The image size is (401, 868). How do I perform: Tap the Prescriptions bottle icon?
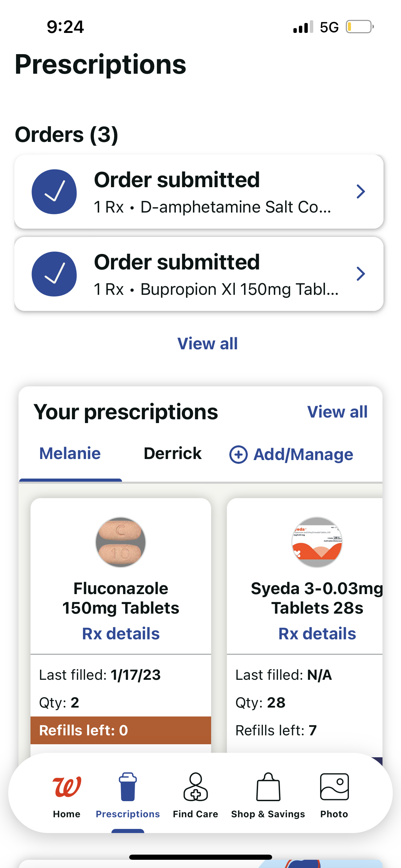pyautogui.click(x=127, y=787)
